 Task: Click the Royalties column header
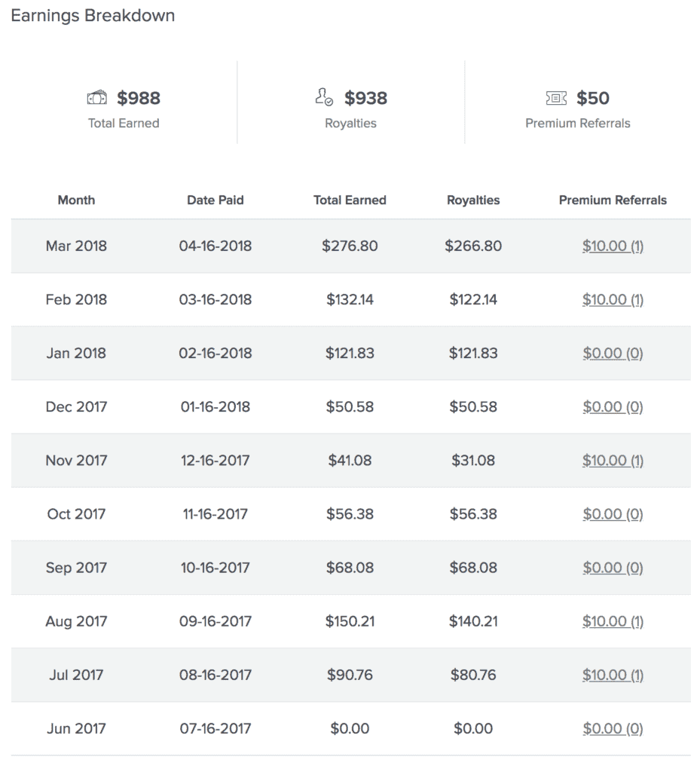click(473, 200)
